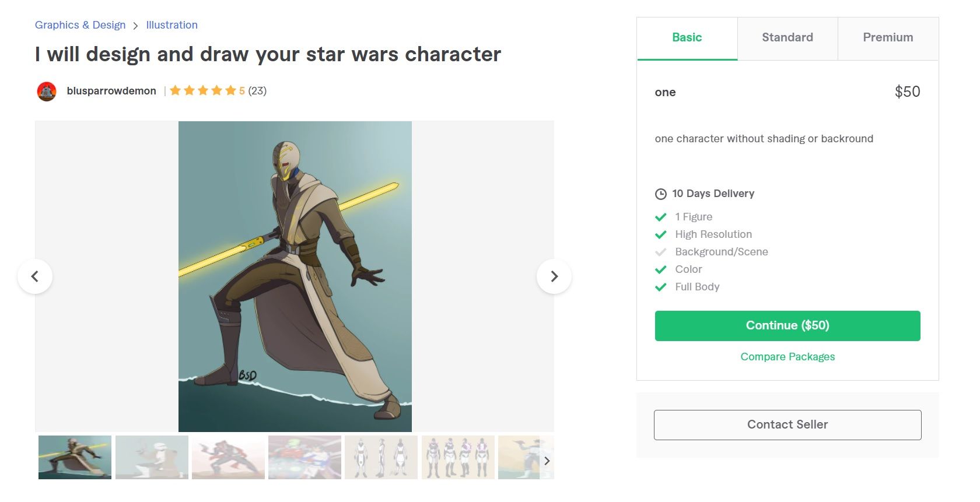Click Continue ($50) button

pyautogui.click(x=787, y=326)
